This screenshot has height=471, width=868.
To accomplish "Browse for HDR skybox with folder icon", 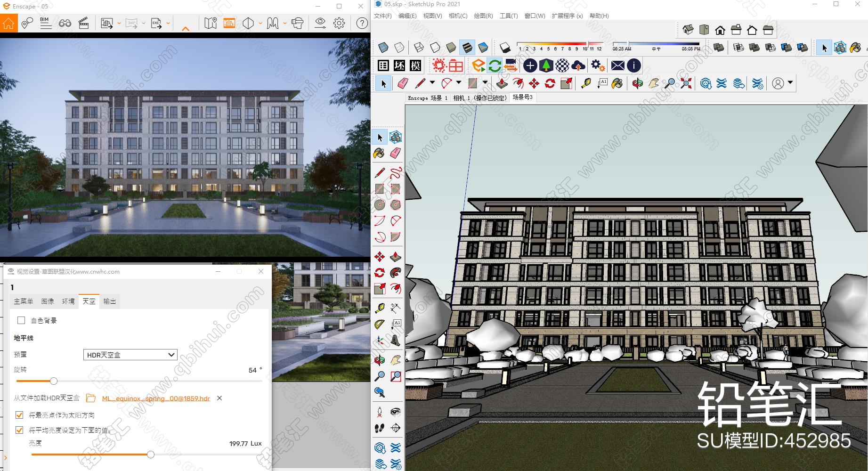I will point(91,398).
